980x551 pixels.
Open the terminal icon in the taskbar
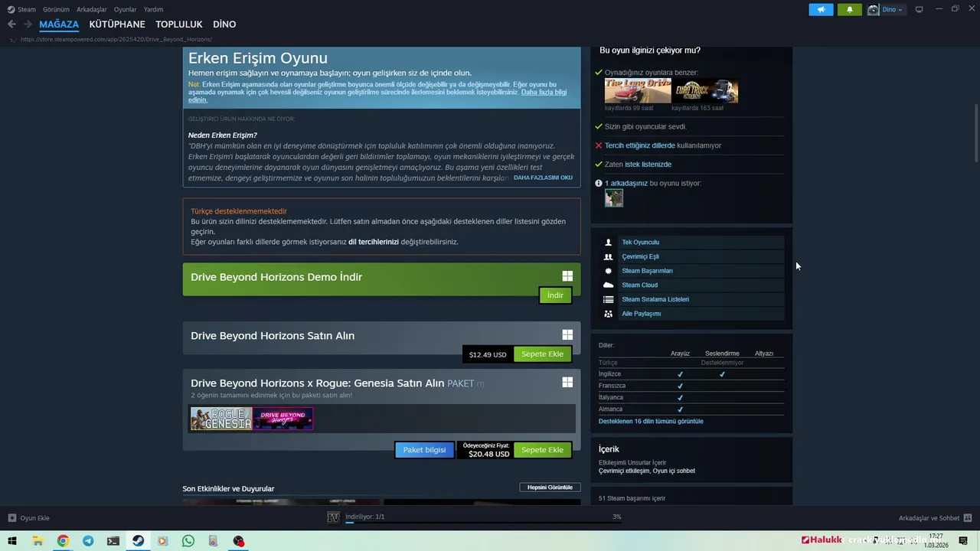pyautogui.click(x=113, y=541)
